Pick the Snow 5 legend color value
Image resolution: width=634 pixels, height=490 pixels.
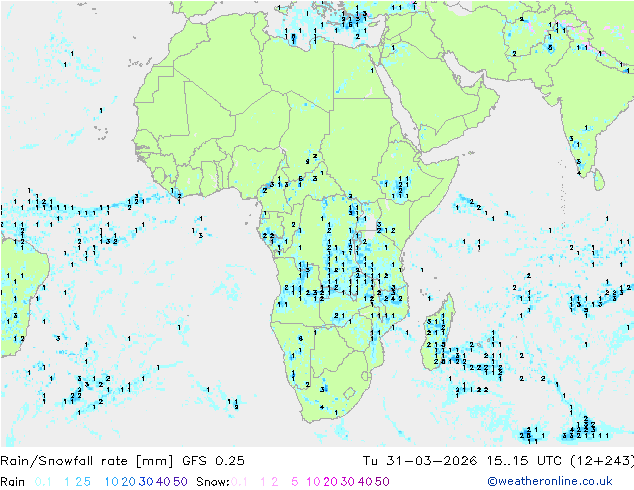point(295,482)
